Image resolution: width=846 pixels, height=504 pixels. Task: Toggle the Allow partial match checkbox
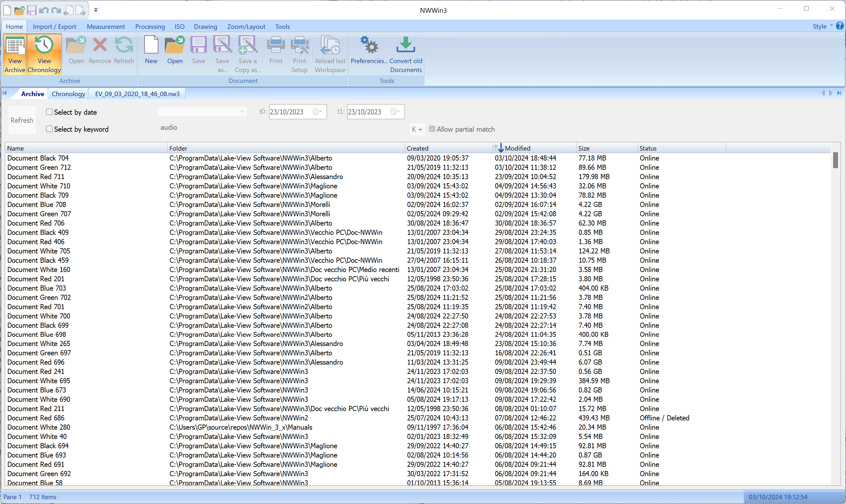432,129
